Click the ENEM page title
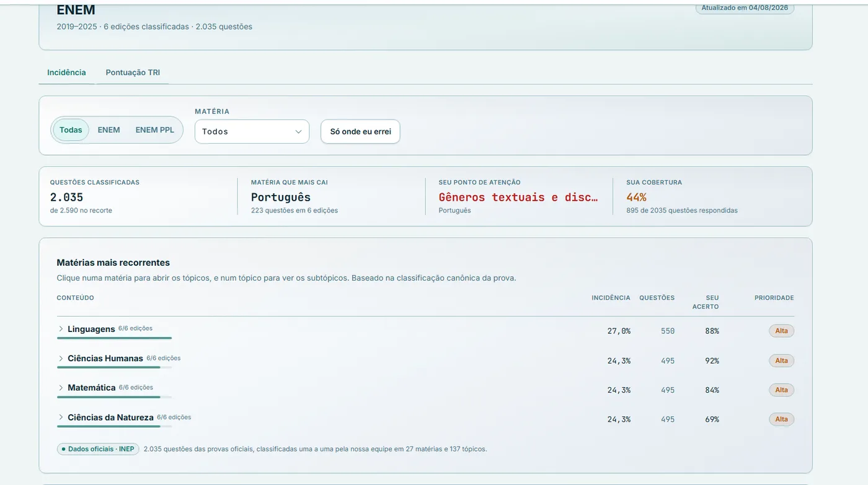 76,10
